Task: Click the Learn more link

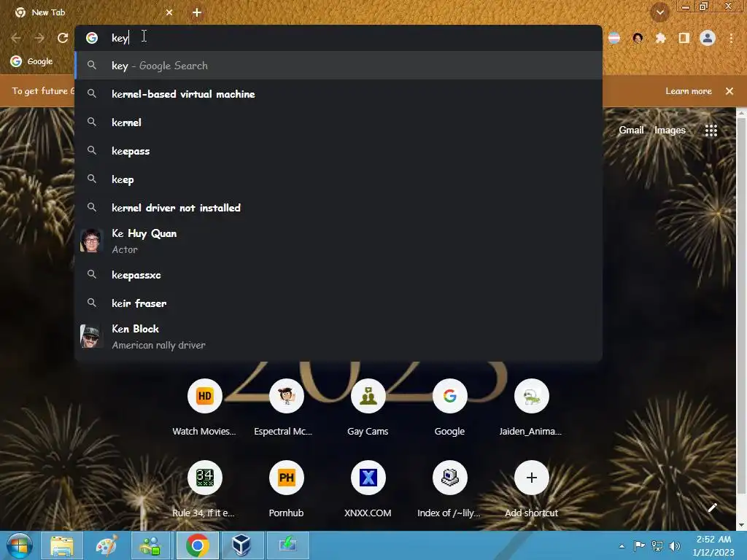Action: point(689,91)
